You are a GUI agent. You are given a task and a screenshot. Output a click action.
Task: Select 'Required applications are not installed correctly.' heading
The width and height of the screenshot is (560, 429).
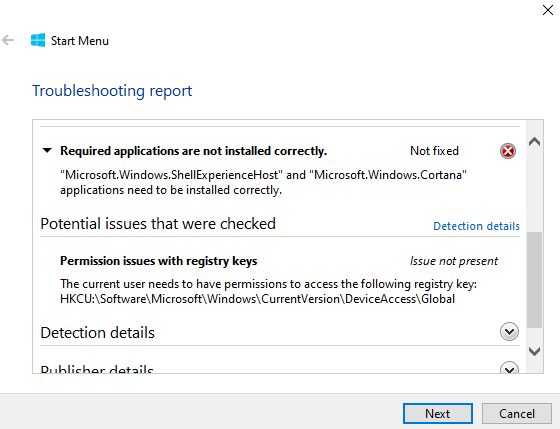[194, 151]
